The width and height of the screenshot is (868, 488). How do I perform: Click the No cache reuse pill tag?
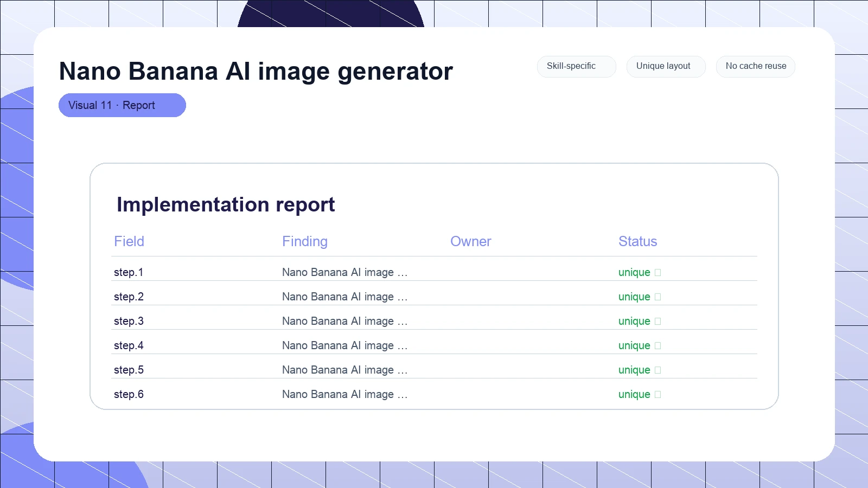[755, 66]
